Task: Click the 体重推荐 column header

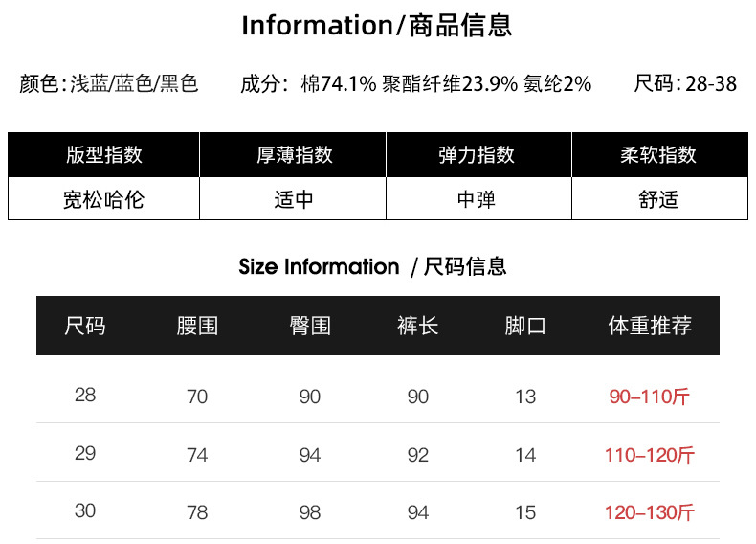Action: point(650,326)
